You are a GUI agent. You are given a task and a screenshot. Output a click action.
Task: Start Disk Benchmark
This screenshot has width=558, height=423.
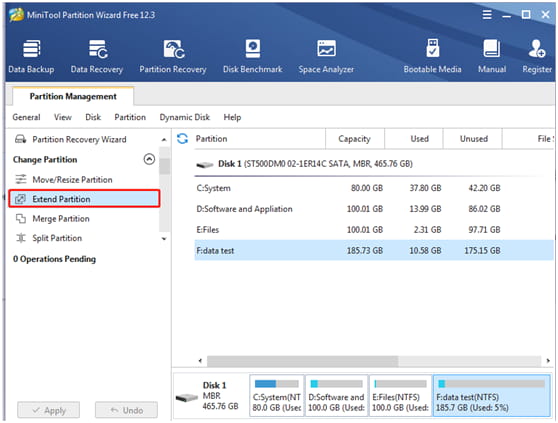pyautogui.click(x=253, y=57)
